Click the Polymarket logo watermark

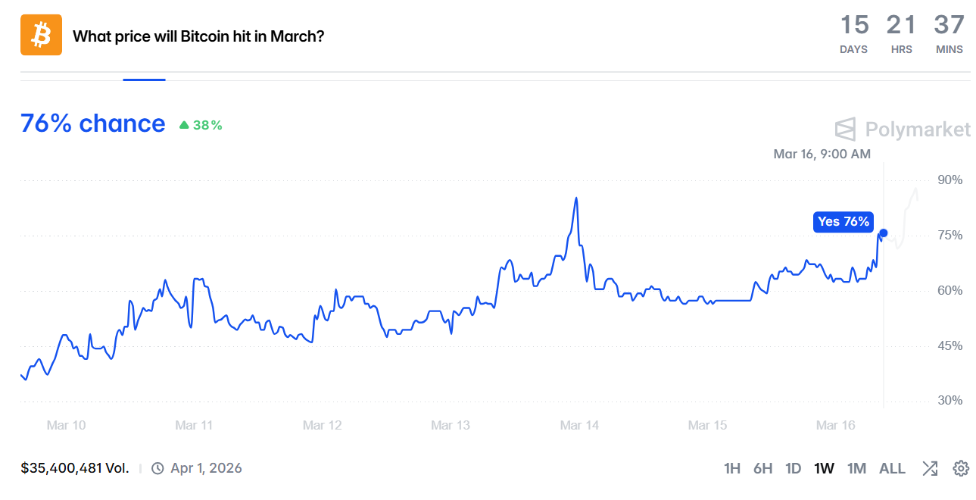902,129
